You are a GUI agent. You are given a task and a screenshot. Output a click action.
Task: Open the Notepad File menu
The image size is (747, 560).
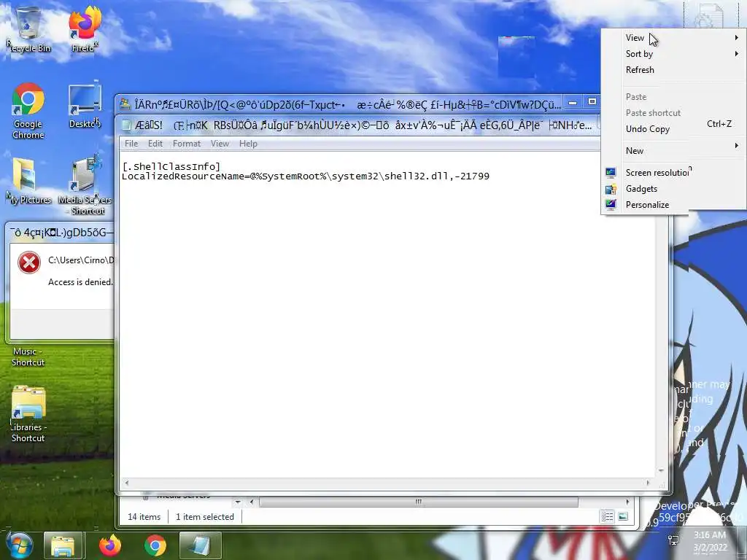click(131, 144)
